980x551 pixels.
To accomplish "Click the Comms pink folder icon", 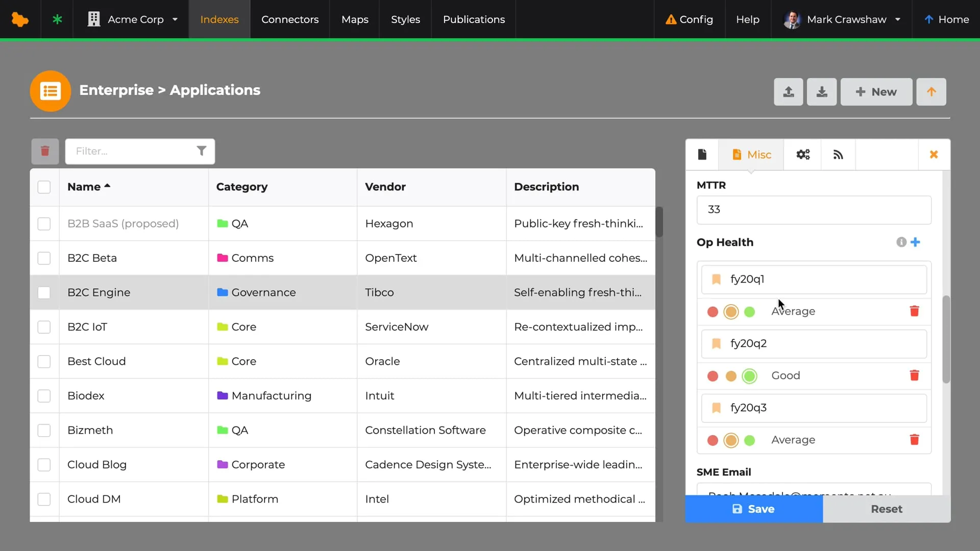I will click(x=222, y=258).
